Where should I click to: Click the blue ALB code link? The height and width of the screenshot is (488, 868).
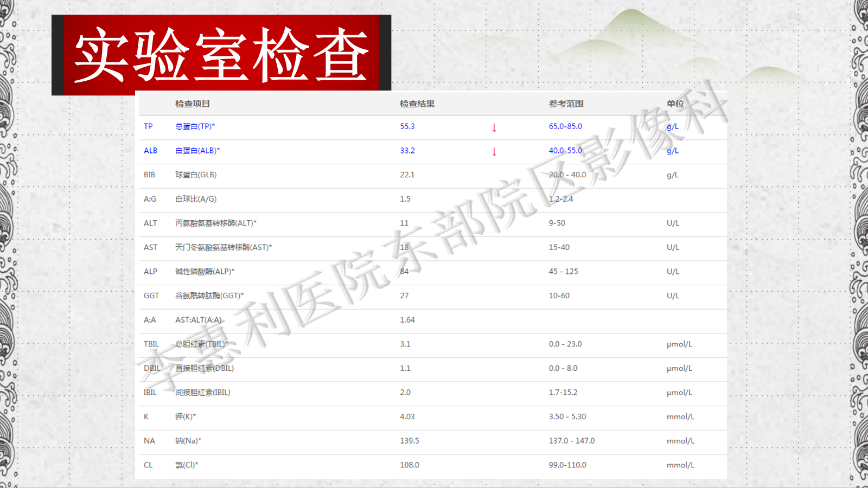point(150,151)
